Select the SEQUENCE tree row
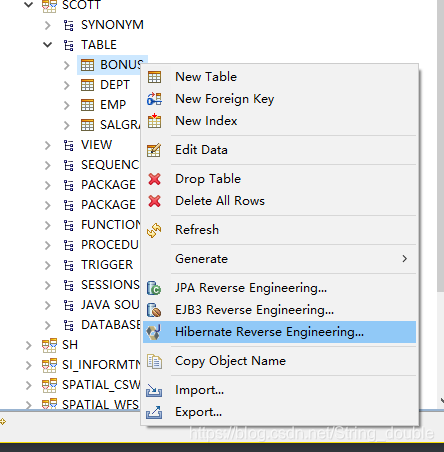 click(110, 165)
